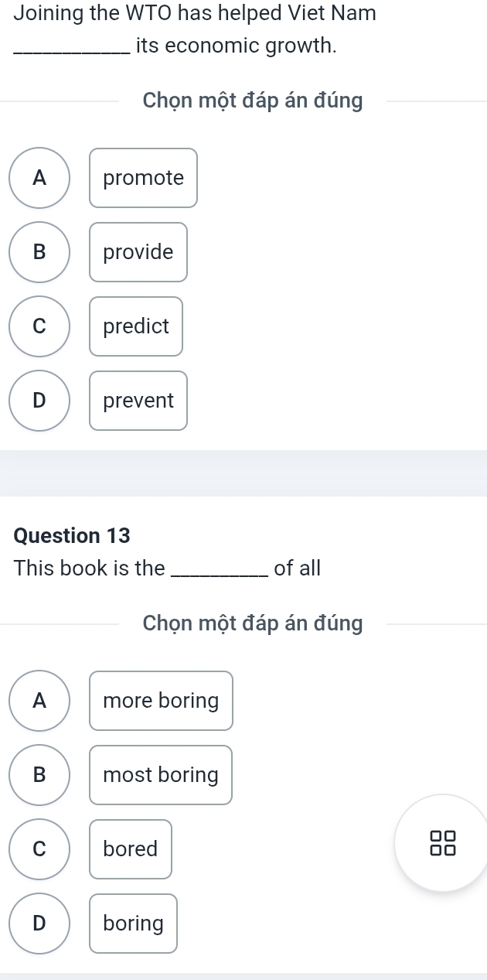Select circle A next to 'more boring'
487x980 pixels.
point(40,701)
